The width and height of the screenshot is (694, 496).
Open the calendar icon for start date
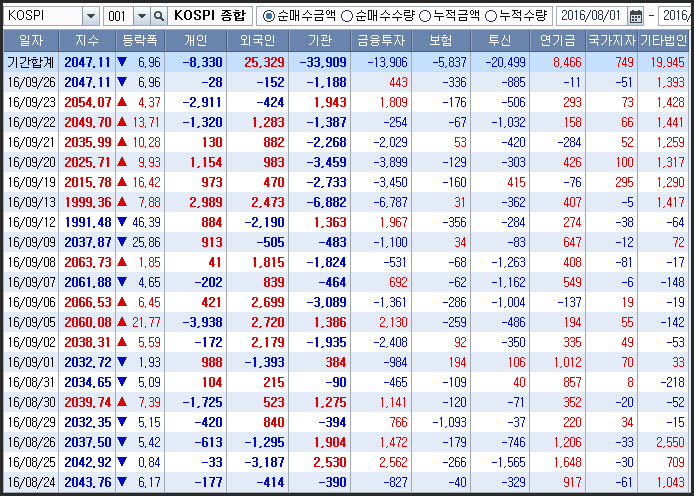[x=636, y=16]
